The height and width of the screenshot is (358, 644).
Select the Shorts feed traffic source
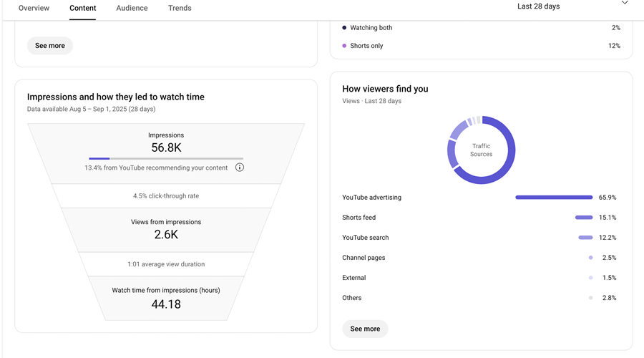point(359,218)
